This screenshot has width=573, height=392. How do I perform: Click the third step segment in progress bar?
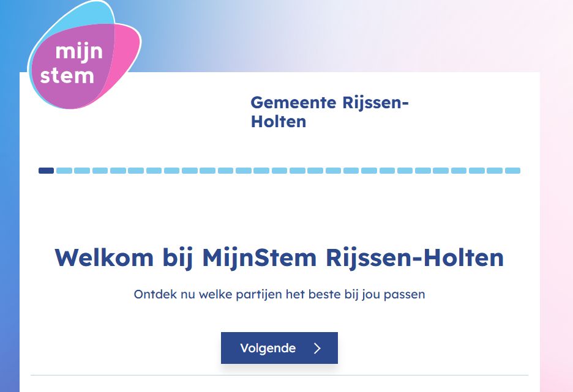(81, 171)
